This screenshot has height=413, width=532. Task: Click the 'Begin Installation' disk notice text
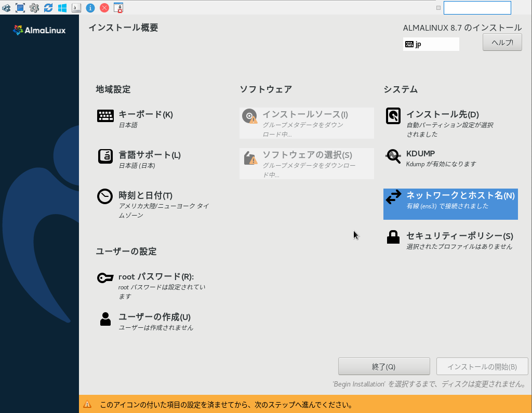click(x=429, y=384)
